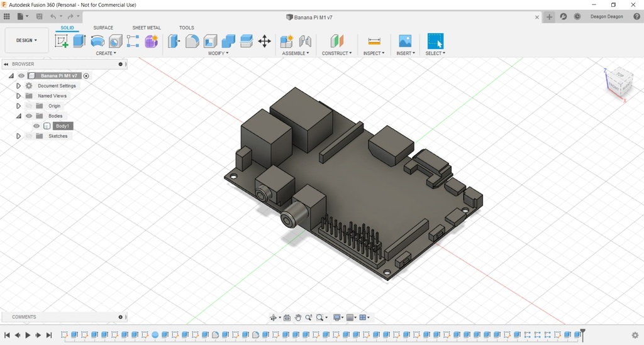Collapse the Browser panel arrows
This screenshot has height=345, width=644.
[x=6, y=64]
